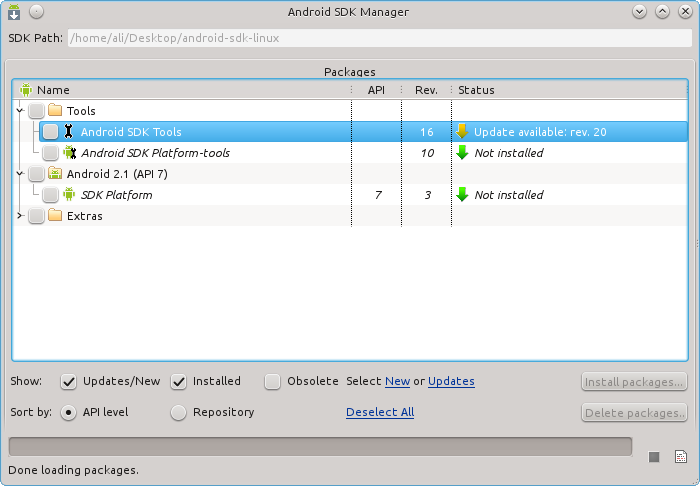Image resolution: width=700 pixels, height=486 pixels.
Task: Enable the Obsolete checkbox
Action: (273, 381)
